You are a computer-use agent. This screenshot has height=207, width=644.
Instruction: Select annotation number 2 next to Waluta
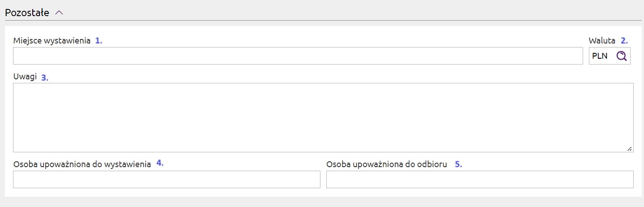pyautogui.click(x=624, y=41)
